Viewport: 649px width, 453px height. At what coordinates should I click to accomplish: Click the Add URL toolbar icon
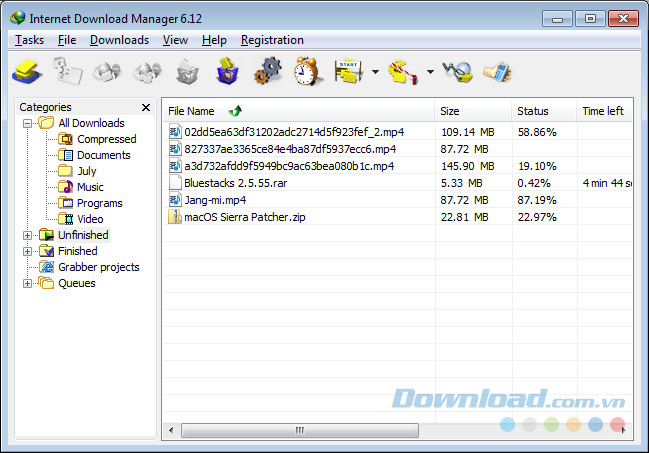[27, 72]
